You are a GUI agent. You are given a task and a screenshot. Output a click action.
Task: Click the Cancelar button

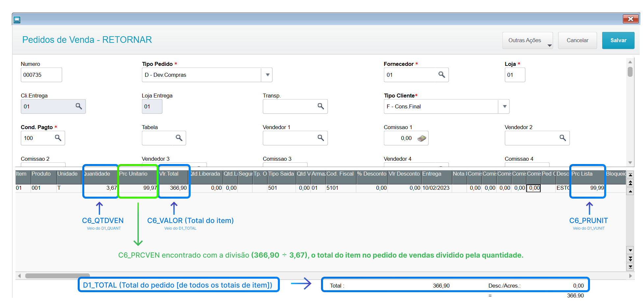click(577, 41)
